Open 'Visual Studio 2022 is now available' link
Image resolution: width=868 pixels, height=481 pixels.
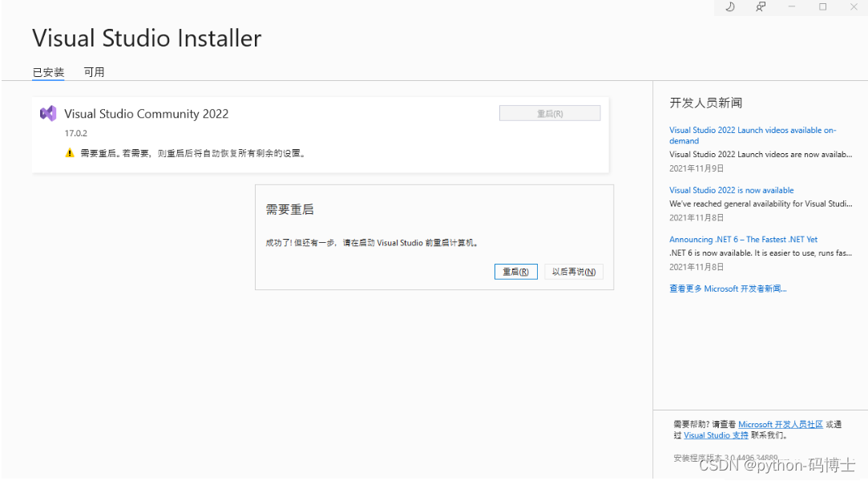point(731,190)
